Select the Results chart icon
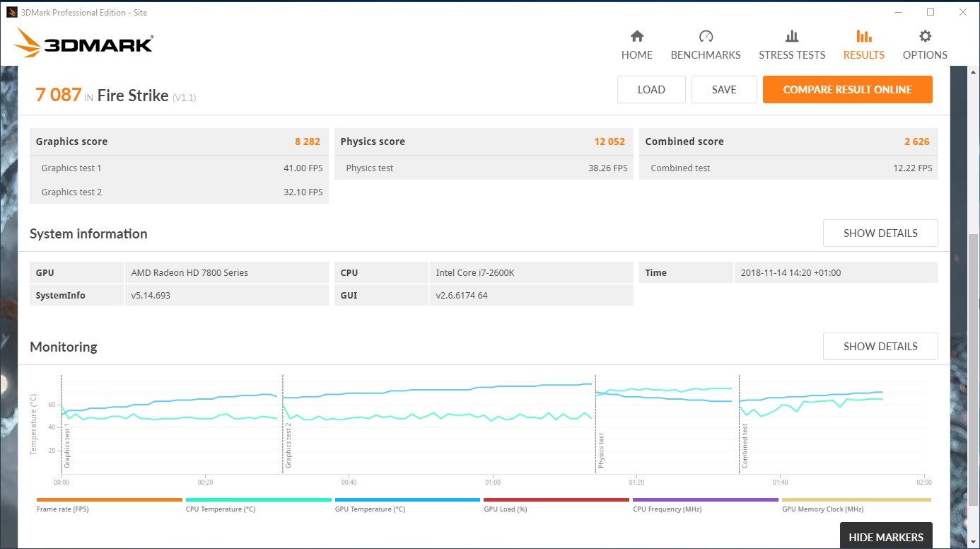The height and width of the screenshot is (549, 980). 863,36
